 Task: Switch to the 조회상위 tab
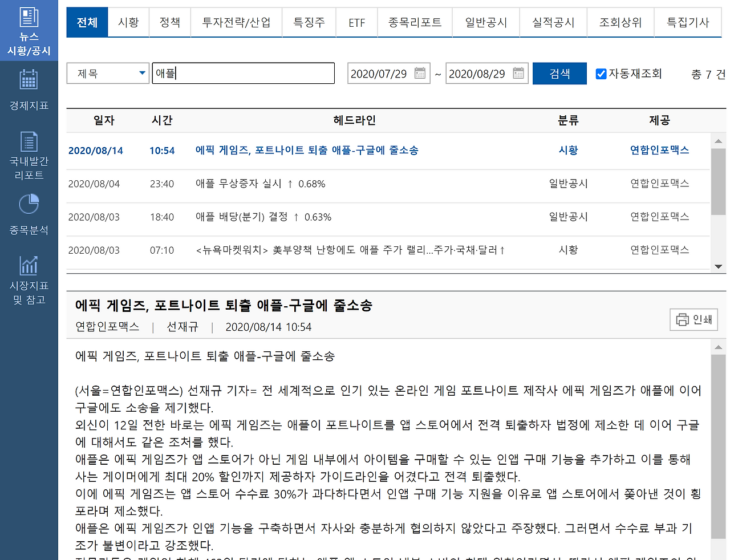[620, 22]
